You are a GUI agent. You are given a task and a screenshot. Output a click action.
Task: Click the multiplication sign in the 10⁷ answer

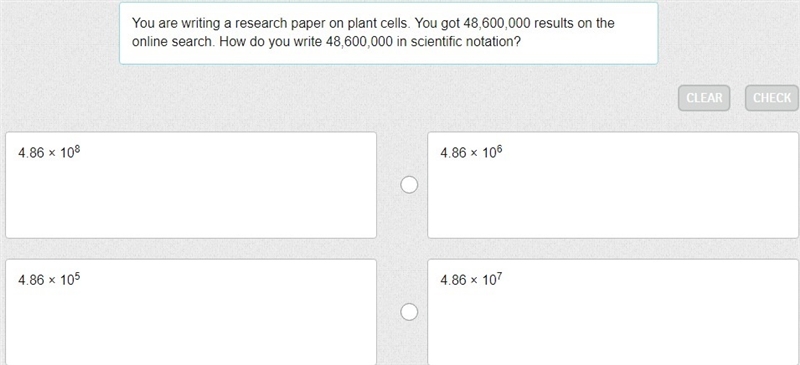[474, 280]
